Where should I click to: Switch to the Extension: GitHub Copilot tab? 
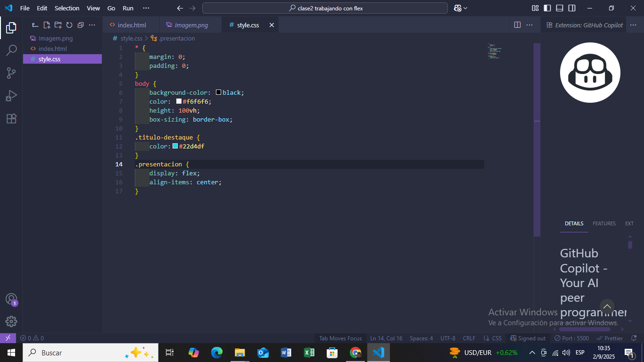[585, 25]
